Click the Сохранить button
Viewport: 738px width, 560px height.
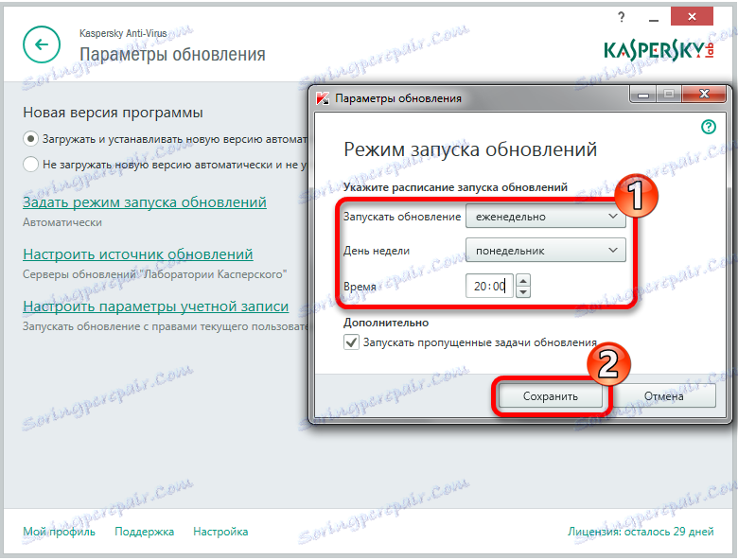pos(551,396)
